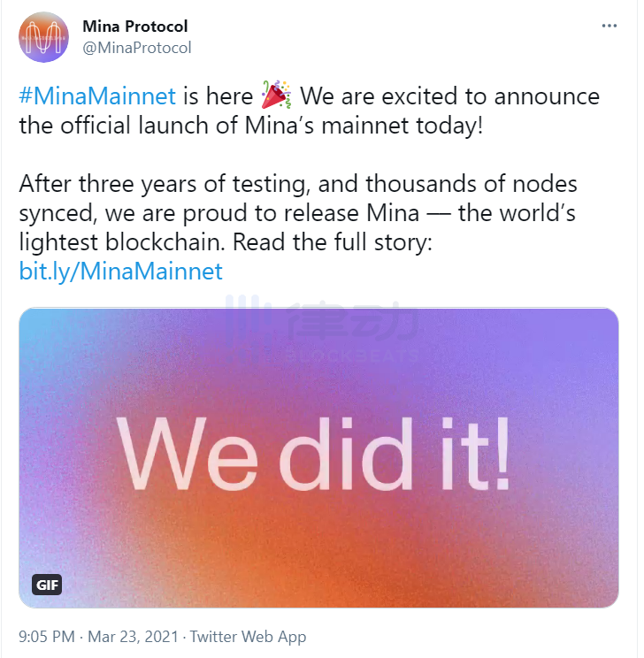Play the "We did it!" GIF
Image resolution: width=644 pixels, height=658 pixels.
318,458
